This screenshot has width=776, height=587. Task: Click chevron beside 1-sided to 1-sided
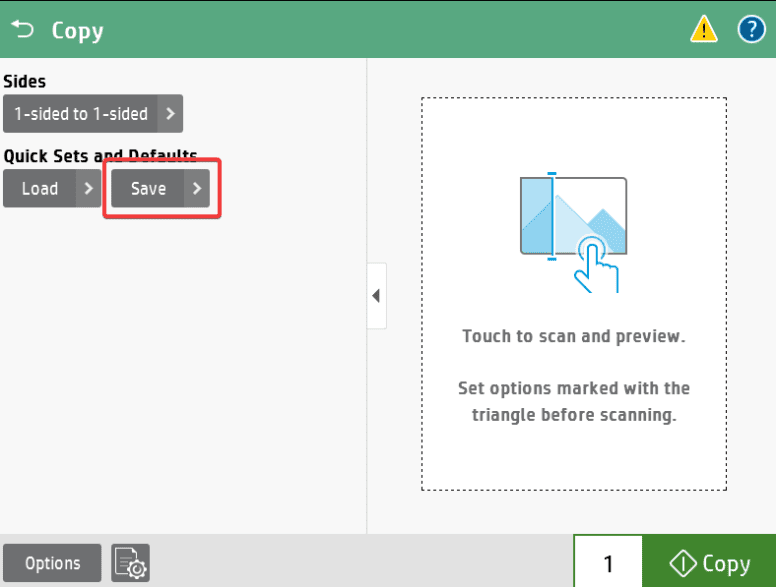(x=171, y=114)
